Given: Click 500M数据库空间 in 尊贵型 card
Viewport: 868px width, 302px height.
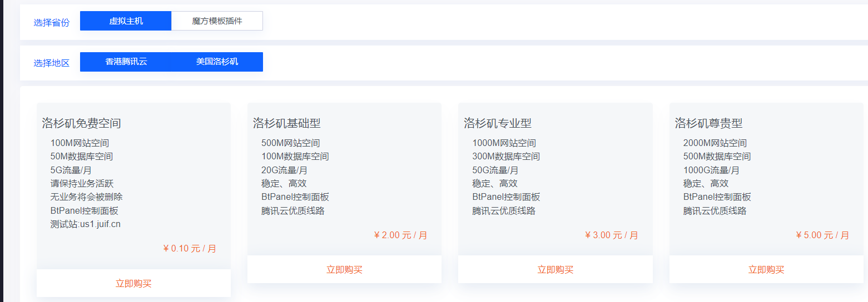Looking at the screenshot, I should [x=717, y=157].
